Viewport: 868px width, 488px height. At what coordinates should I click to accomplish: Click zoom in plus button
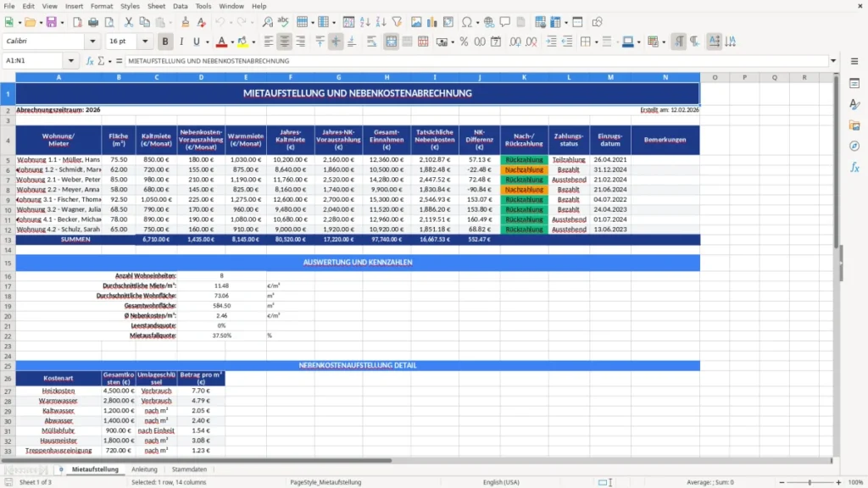(x=838, y=482)
